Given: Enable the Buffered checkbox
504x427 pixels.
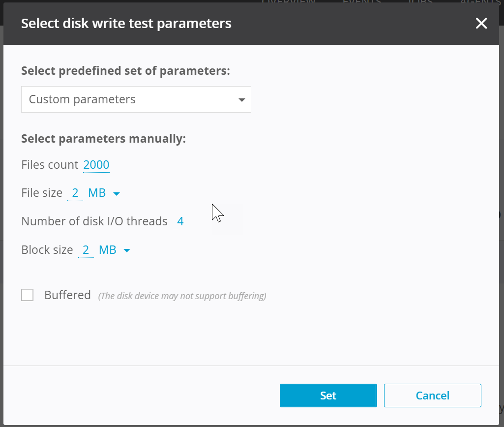Looking at the screenshot, I should point(28,295).
